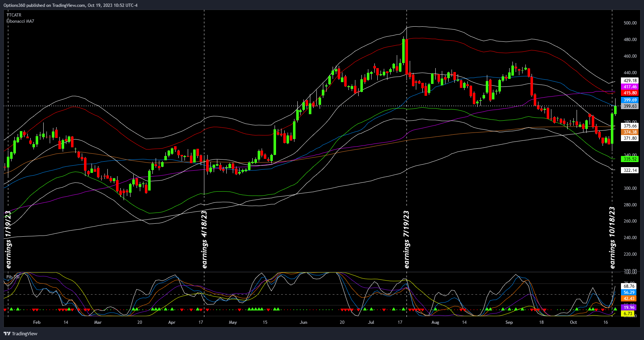Click the earnings 1/19/23 marker label
This screenshot has width=644, height=340.
click(8, 240)
